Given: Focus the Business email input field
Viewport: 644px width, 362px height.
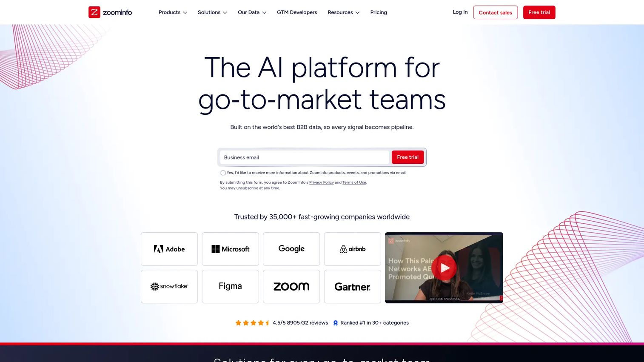Looking at the screenshot, I should click(305, 157).
